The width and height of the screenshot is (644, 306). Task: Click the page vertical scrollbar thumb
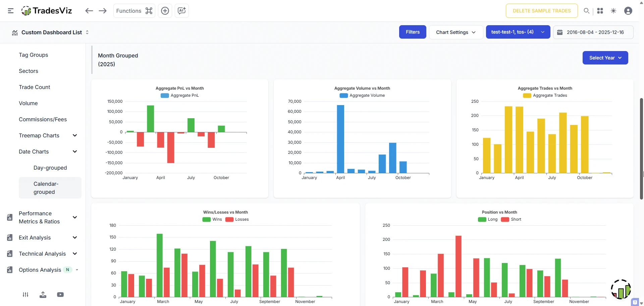tap(642, 148)
